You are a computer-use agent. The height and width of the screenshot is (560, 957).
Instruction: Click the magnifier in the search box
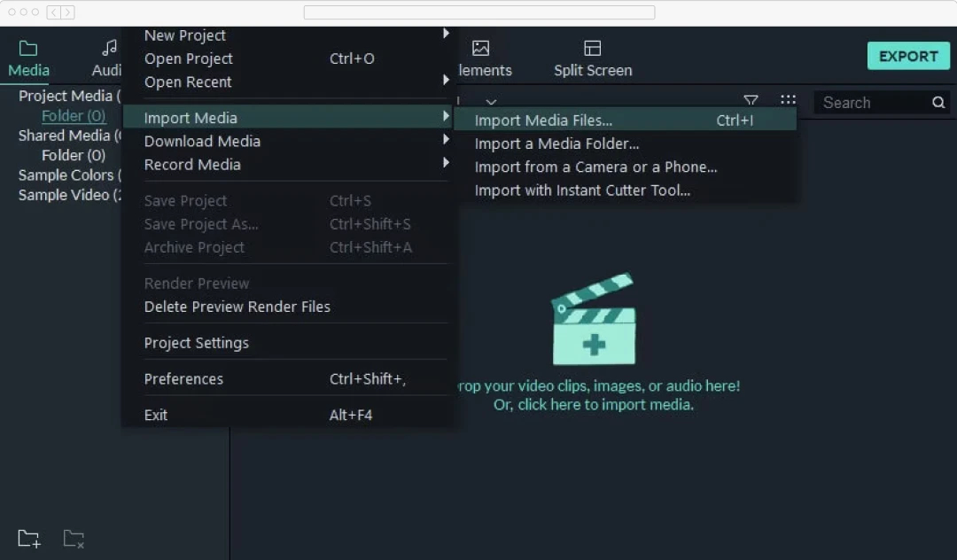[x=938, y=102]
